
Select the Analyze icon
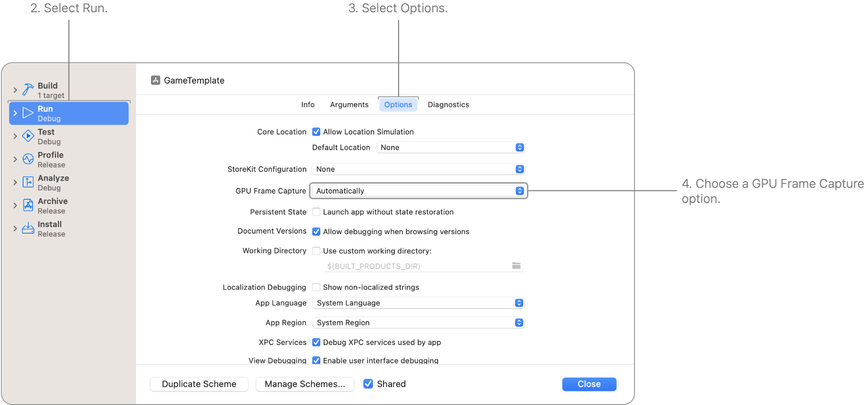27,182
